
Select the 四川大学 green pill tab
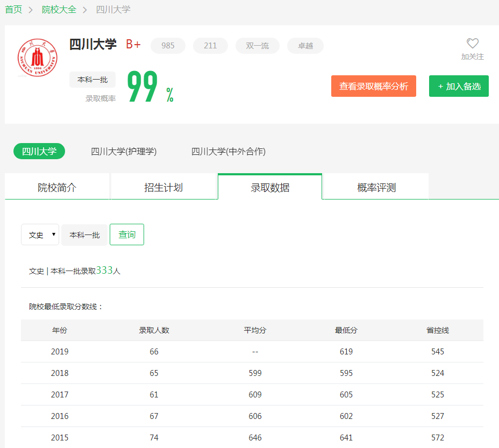tap(39, 151)
